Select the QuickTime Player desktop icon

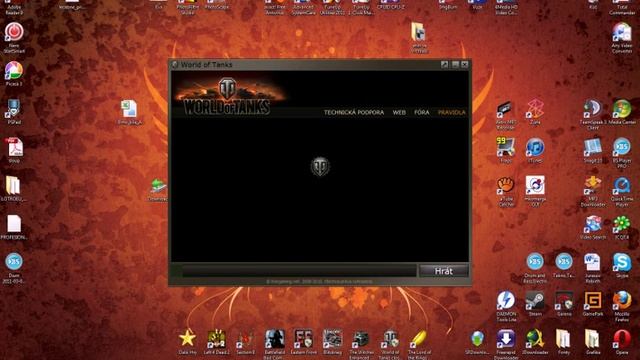pos(622,186)
